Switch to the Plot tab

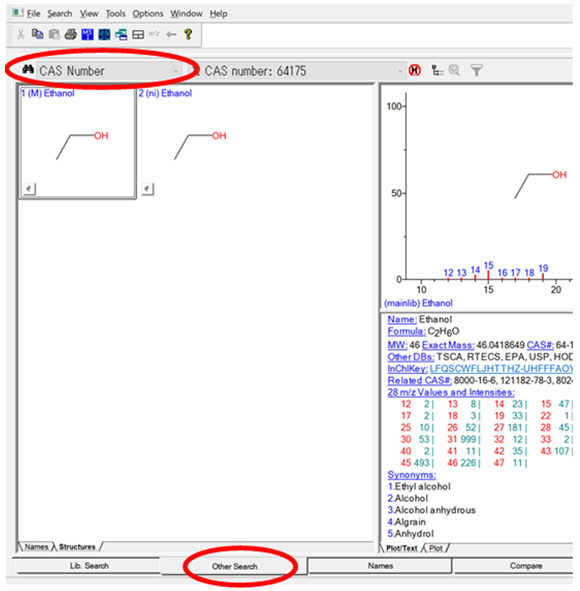(436, 548)
